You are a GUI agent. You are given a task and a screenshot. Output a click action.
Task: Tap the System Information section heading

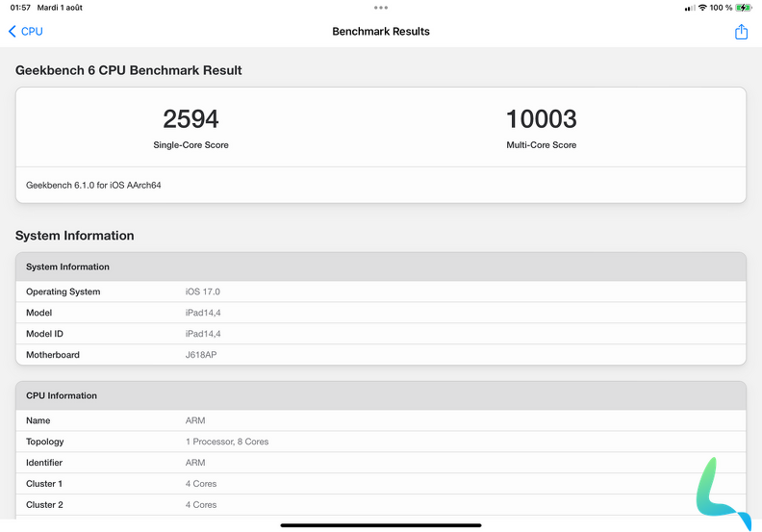click(x=75, y=236)
